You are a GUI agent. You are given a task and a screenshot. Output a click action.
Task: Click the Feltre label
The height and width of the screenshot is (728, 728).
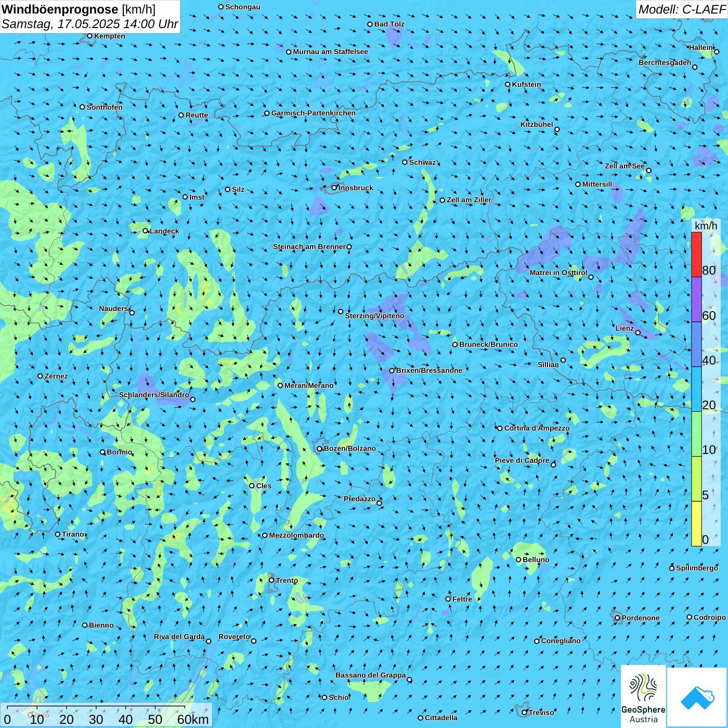pyautogui.click(x=462, y=599)
